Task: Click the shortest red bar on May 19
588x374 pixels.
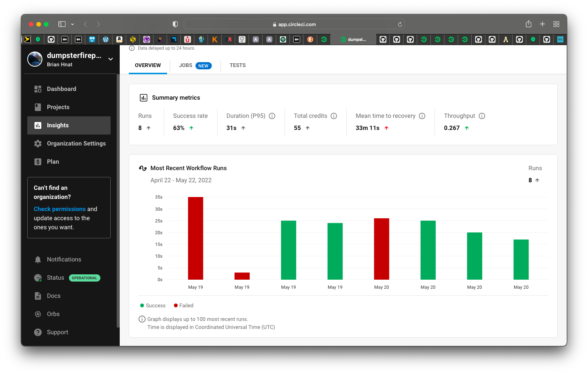Action: 242,276
